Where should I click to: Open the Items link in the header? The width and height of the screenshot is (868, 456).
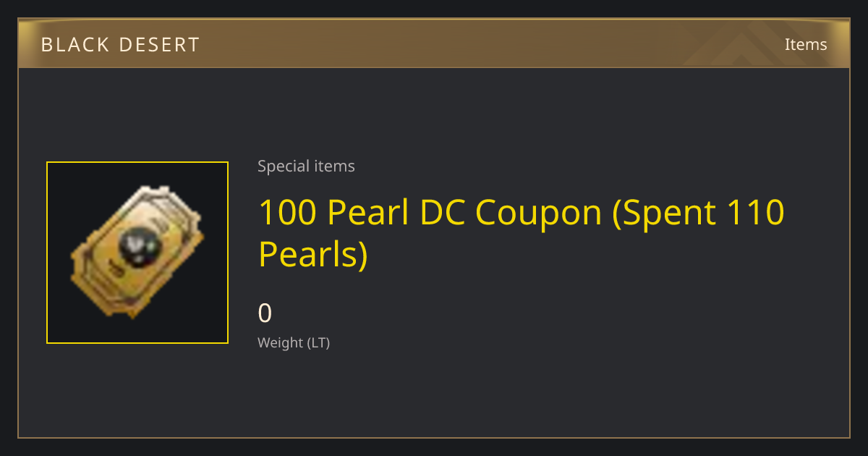coord(806,44)
